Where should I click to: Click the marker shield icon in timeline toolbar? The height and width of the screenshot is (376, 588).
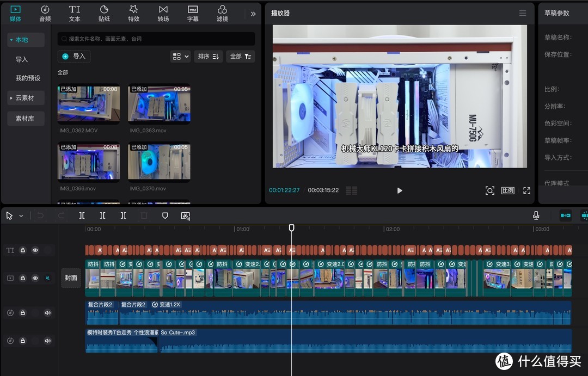pos(165,215)
